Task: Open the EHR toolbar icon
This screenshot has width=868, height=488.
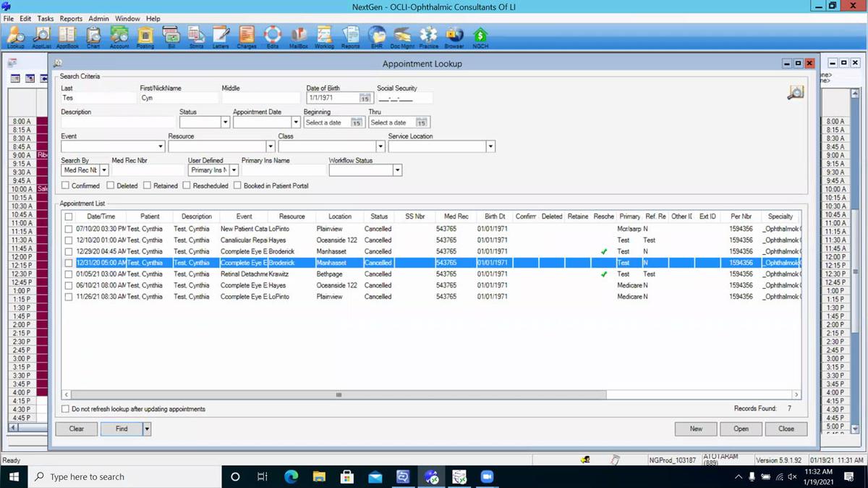Action: tap(376, 35)
